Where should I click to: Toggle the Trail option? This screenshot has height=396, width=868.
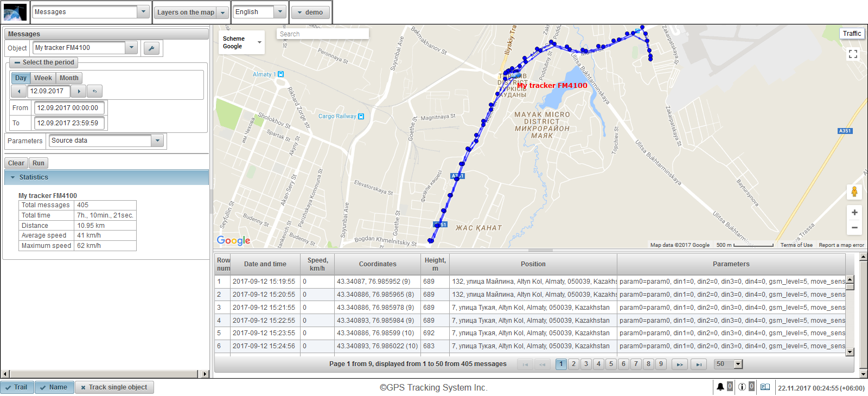pyautogui.click(x=17, y=387)
